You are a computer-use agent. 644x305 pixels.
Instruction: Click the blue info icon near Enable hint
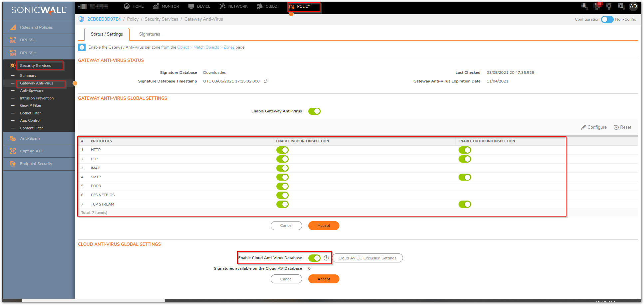[82, 48]
